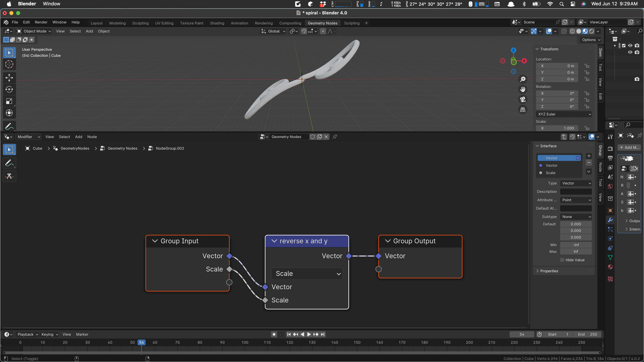Select the Transform tool in viewport
644x362 pixels.
click(x=9, y=113)
